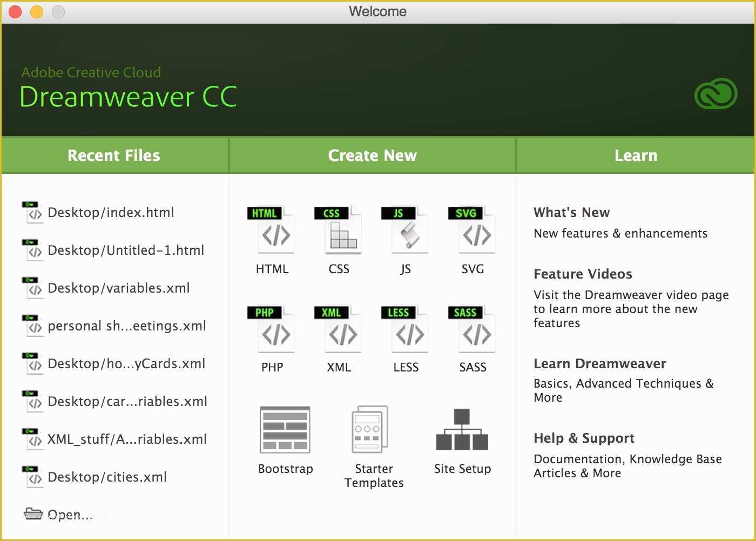
Task: Minimize the Welcome window
Action: 37,11
